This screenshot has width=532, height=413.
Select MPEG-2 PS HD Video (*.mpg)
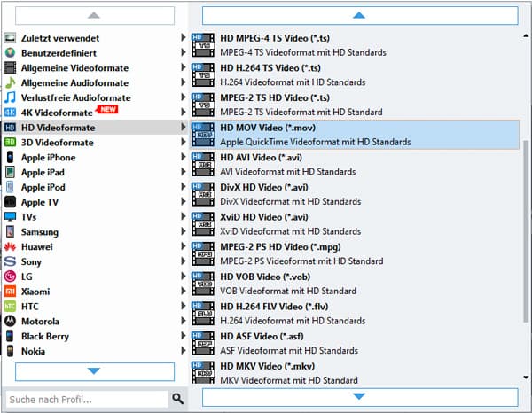[x=355, y=254]
